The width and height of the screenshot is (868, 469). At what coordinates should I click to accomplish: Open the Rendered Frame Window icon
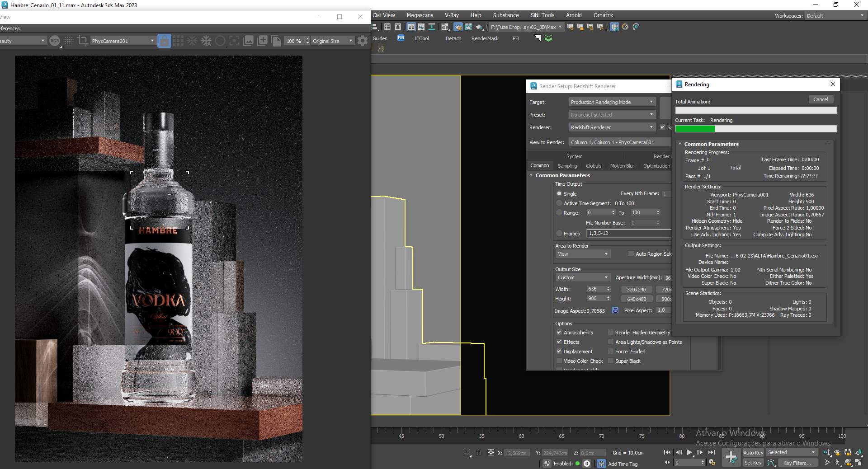(468, 27)
